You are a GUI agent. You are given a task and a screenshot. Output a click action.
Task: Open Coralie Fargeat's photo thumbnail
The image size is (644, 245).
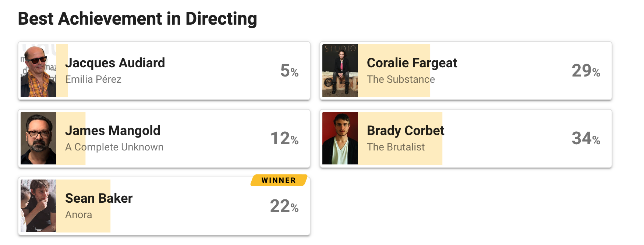[340, 71]
